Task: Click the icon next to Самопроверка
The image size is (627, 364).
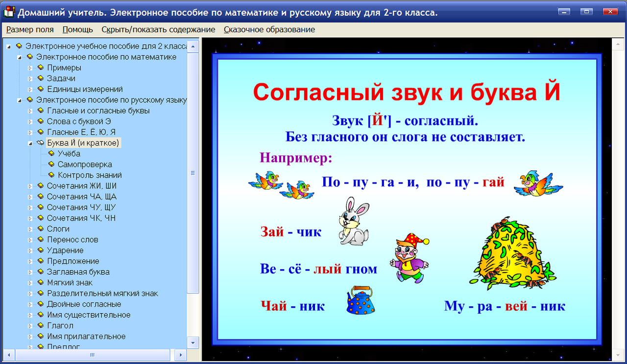Action: pyautogui.click(x=52, y=164)
